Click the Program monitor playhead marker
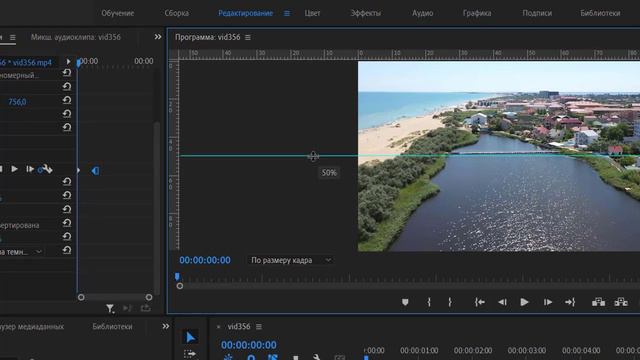The image size is (640, 360). point(177,277)
